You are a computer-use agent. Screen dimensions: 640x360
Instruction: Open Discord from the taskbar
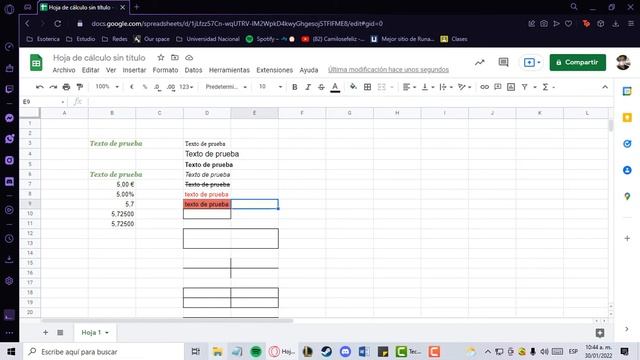point(345,351)
